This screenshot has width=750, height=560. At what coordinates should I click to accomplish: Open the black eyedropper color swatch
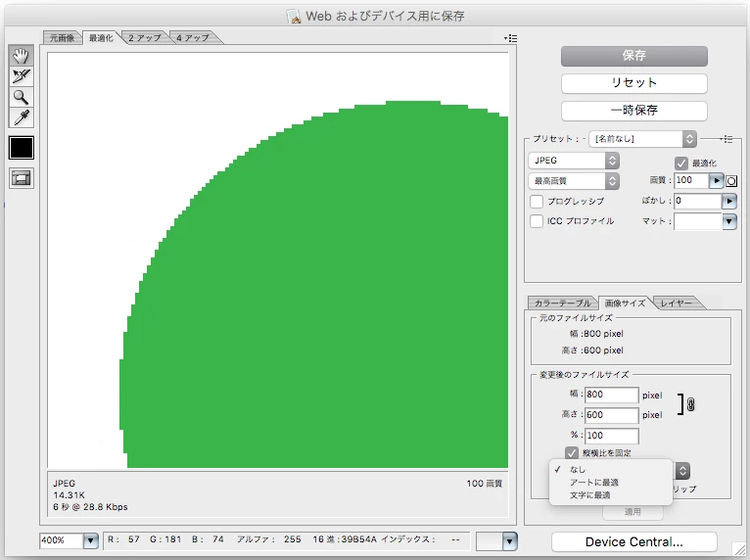(21, 147)
